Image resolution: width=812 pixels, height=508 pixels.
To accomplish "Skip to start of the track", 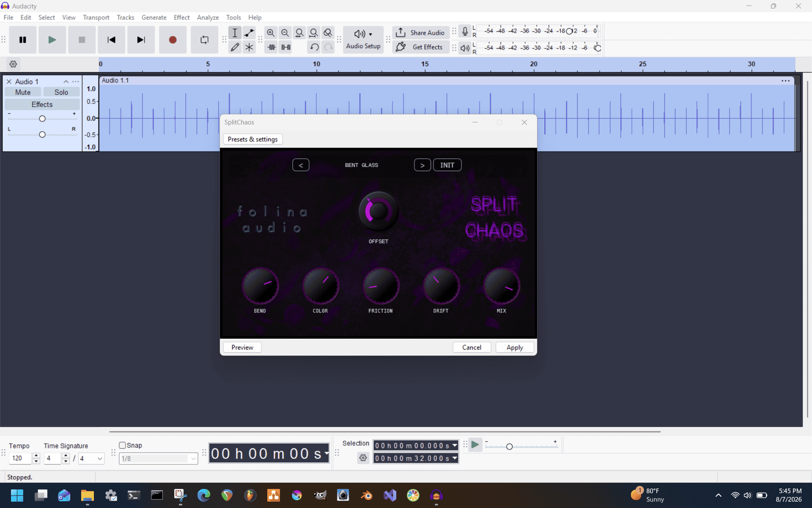I will 111,40.
